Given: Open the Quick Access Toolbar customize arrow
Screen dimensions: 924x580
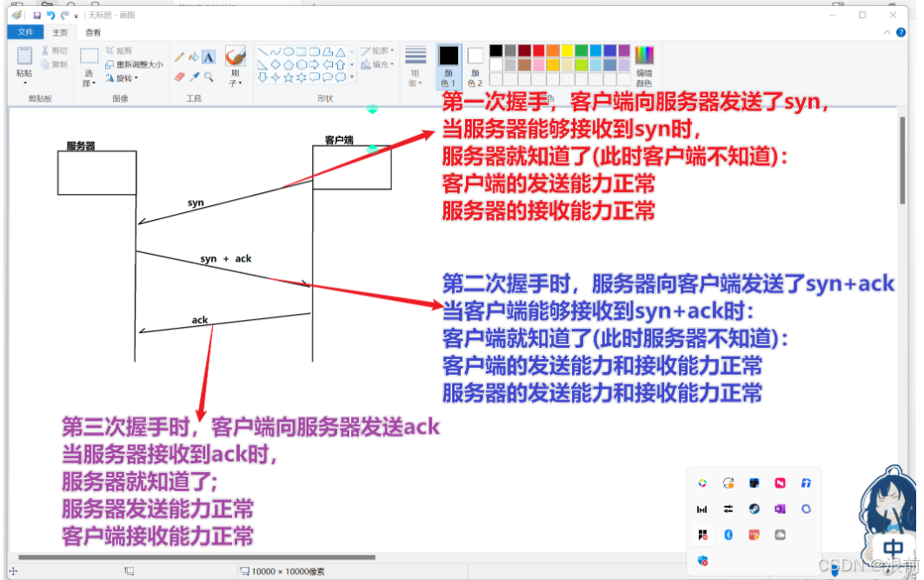Looking at the screenshot, I should coord(76,16).
